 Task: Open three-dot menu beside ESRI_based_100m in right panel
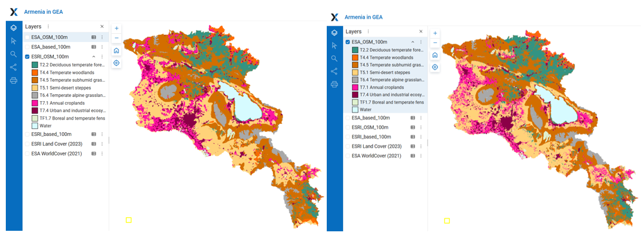pos(421,137)
